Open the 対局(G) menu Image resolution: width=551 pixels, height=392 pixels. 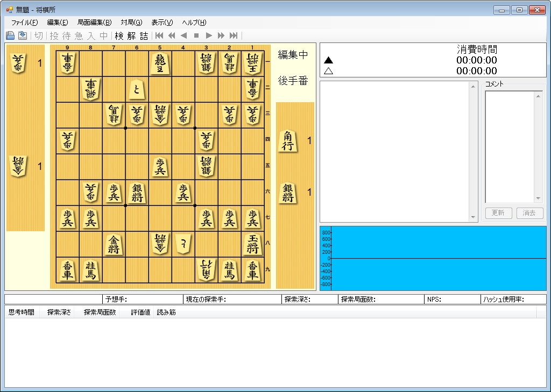pos(131,22)
